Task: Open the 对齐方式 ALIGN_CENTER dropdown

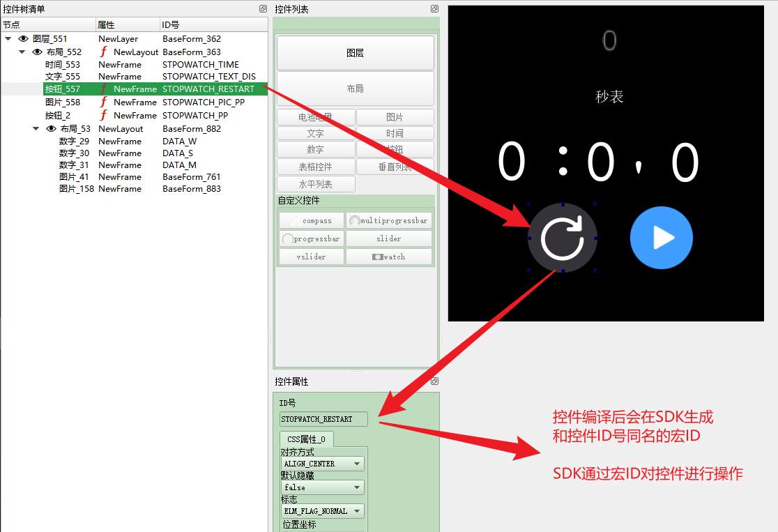Action: click(x=322, y=464)
